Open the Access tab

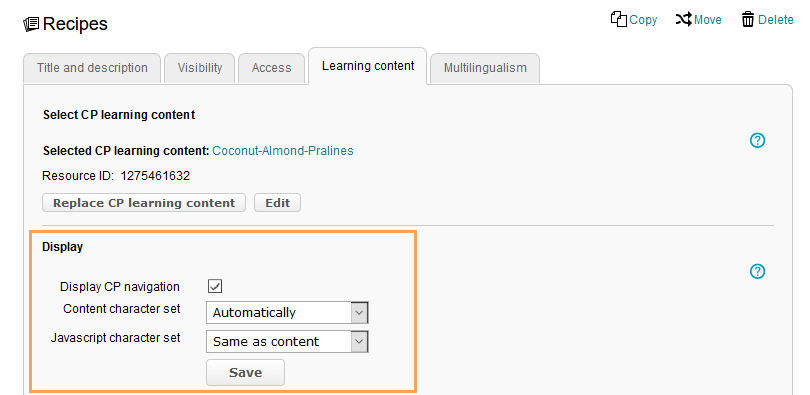coord(271,68)
